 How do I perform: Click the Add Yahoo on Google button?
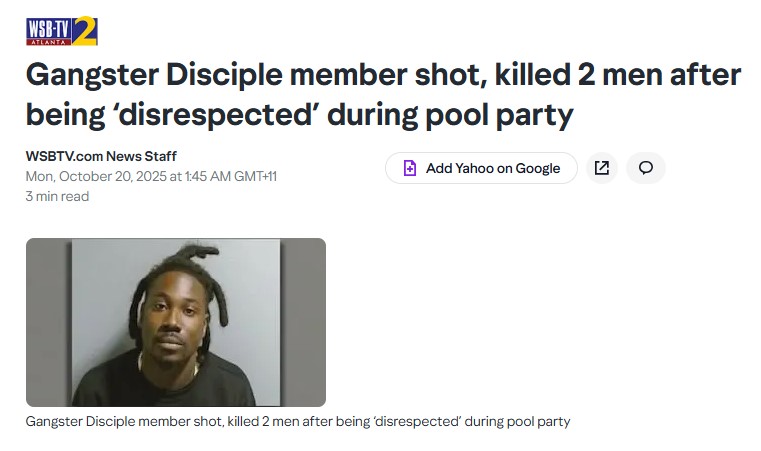pyautogui.click(x=481, y=168)
